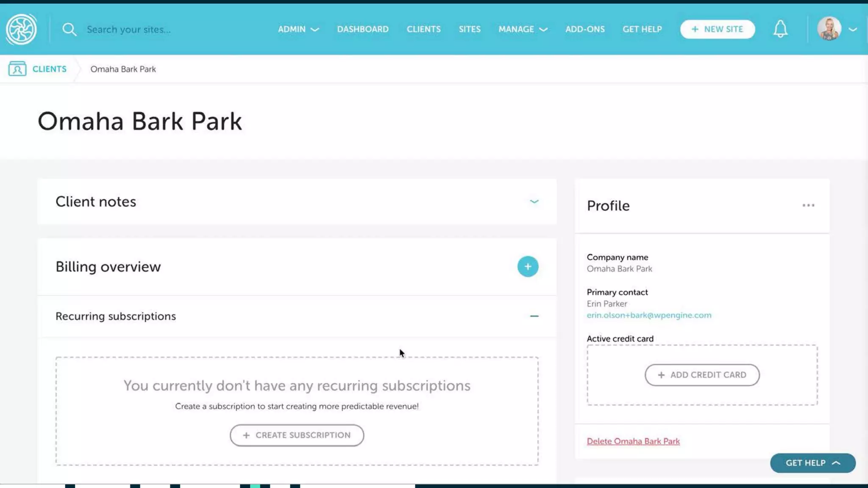This screenshot has height=488, width=868.
Task: Click the clients breadcrumb icon
Action: [x=17, y=69]
